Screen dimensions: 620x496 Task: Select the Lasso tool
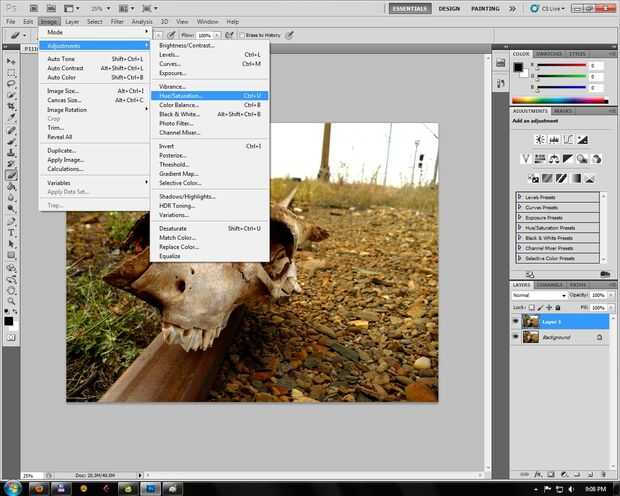pos(11,84)
